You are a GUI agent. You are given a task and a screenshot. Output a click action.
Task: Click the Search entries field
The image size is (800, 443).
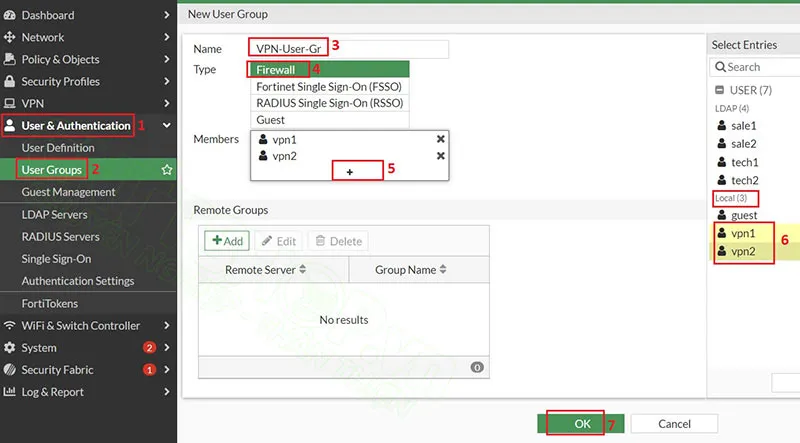click(755, 67)
